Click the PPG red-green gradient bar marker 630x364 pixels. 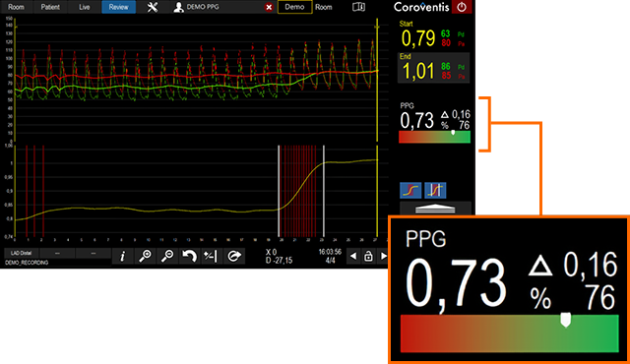click(x=453, y=133)
